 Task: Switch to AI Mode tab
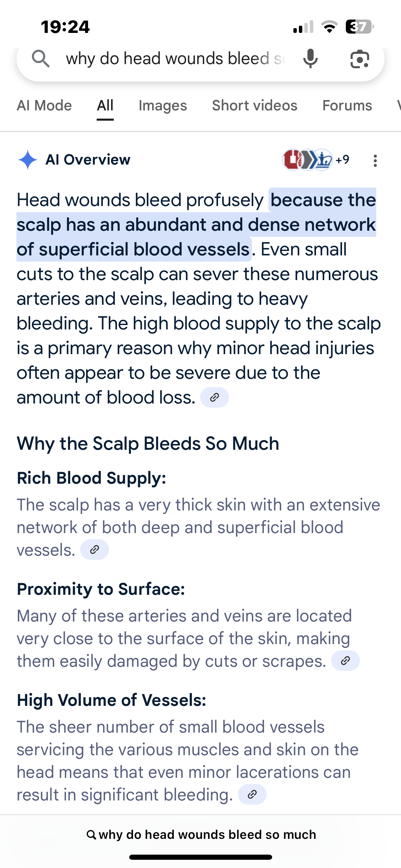pos(44,106)
